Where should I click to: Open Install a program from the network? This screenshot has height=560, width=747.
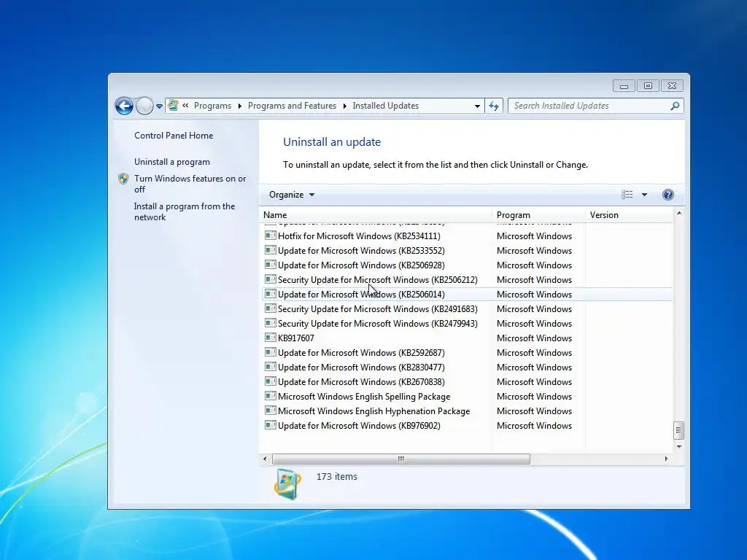[185, 211]
